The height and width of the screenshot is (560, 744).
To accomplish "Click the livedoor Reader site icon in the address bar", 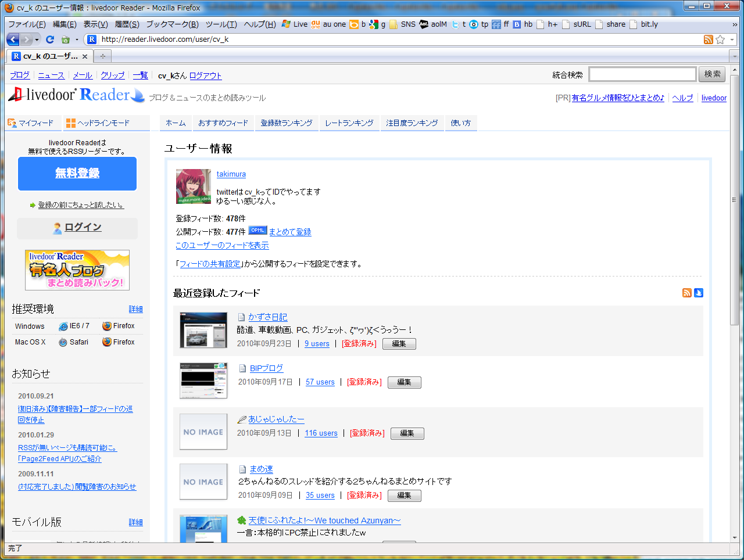I will pos(91,40).
